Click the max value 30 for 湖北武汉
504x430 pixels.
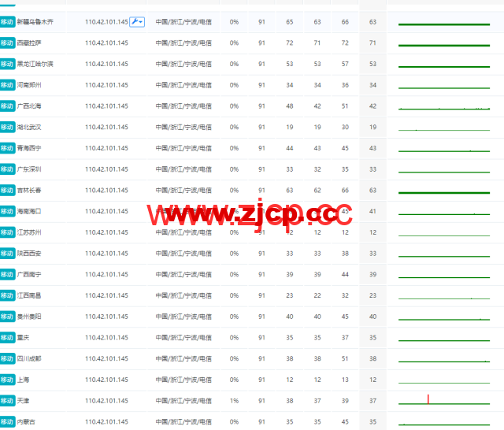pos(345,127)
